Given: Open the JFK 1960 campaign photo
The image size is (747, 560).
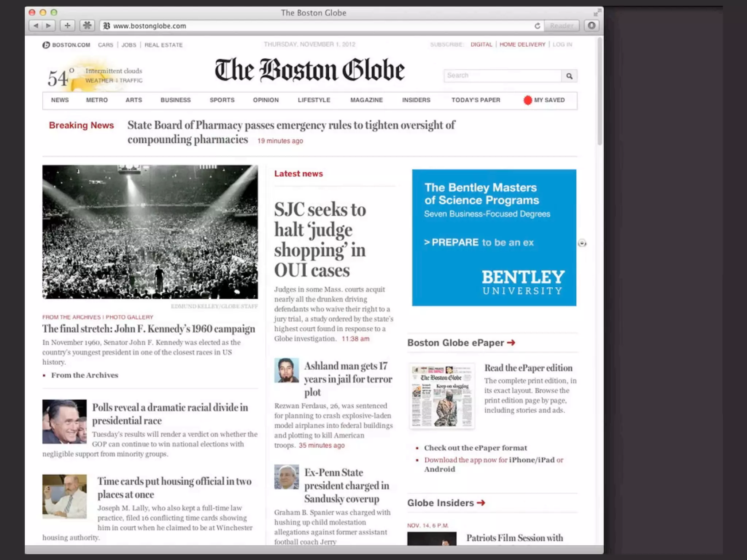Looking at the screenshot, I should [150, 232].
